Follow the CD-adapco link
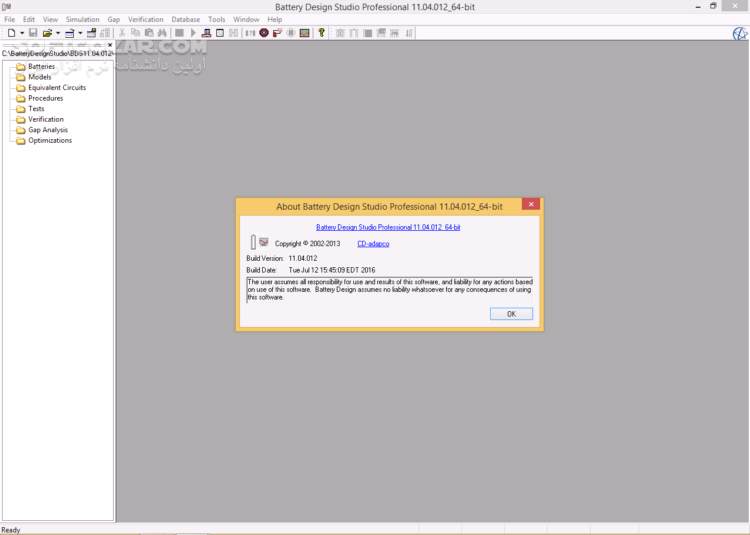This screenshot has width=750, height=535. click(374, 243)
